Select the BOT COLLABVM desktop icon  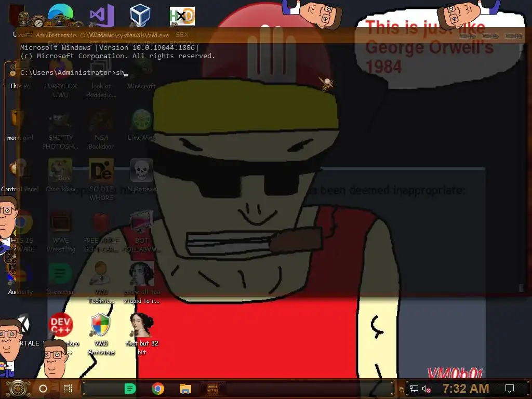[141, 232]
